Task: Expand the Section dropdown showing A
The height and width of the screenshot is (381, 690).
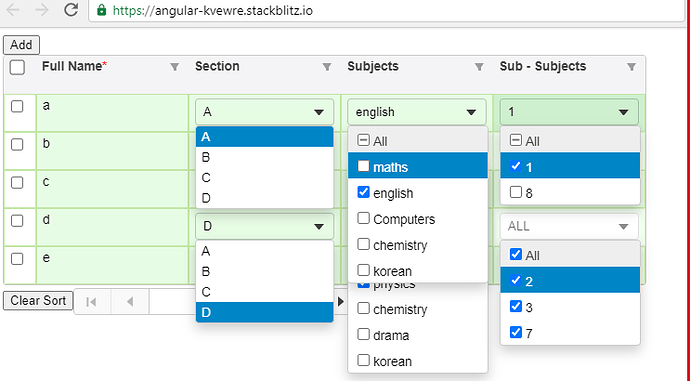Action: coord(264,112)
